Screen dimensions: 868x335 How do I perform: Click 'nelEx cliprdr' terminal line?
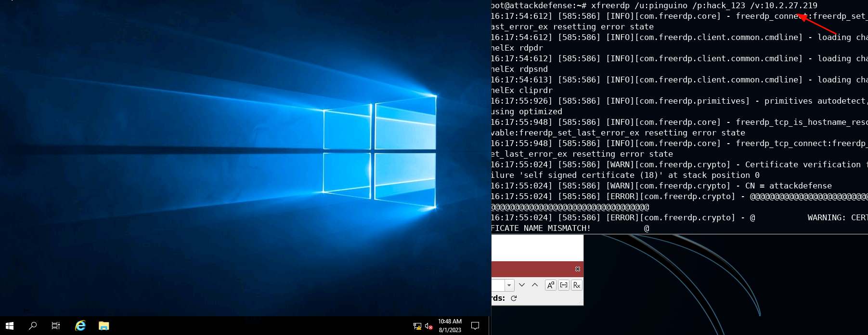pyautogui.click(x=522, y=90)
